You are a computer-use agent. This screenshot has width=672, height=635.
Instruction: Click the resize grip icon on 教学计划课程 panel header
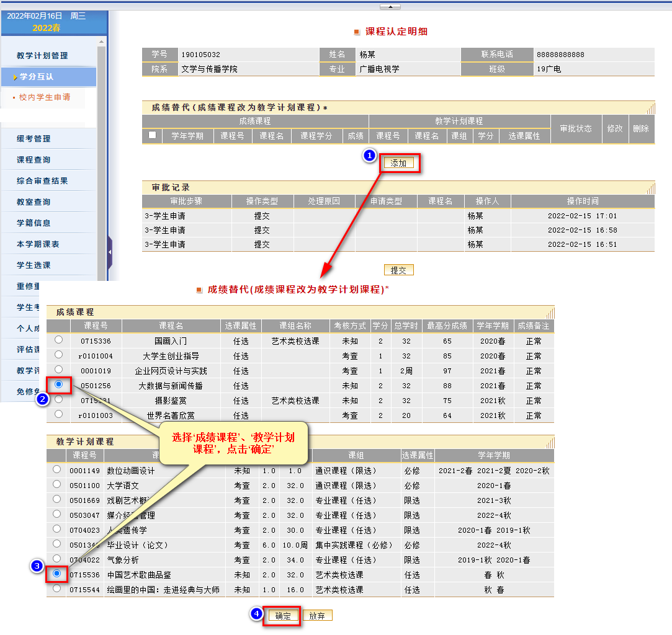point(550,442)
